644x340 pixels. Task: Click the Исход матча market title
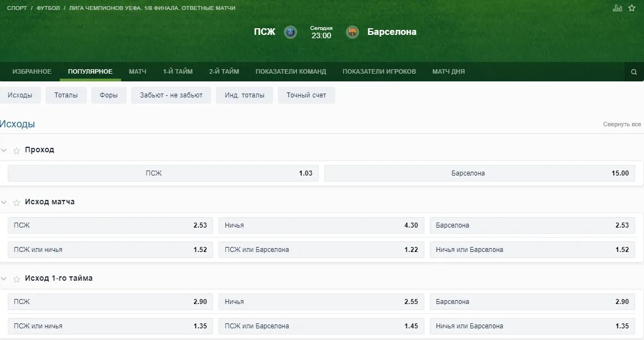[50, 202]
